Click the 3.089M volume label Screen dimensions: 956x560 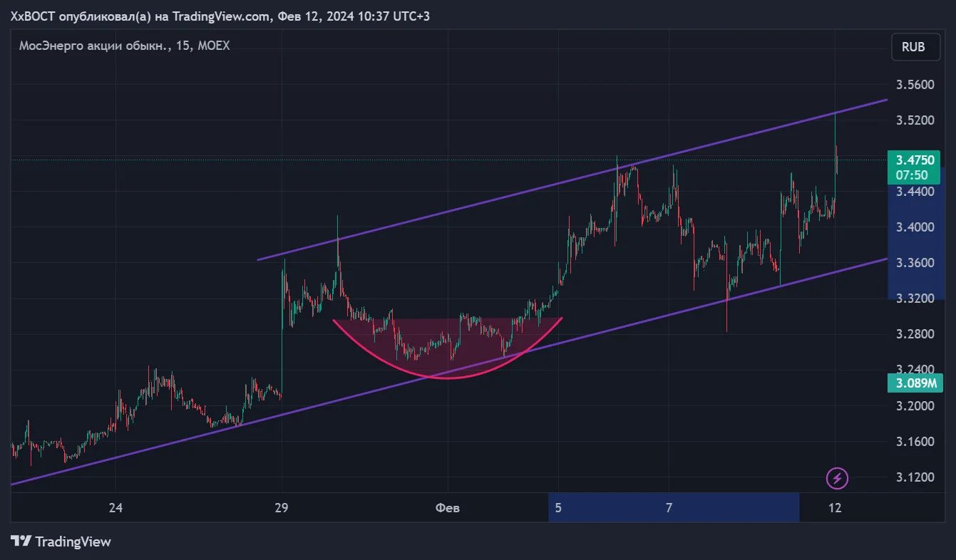915,383
